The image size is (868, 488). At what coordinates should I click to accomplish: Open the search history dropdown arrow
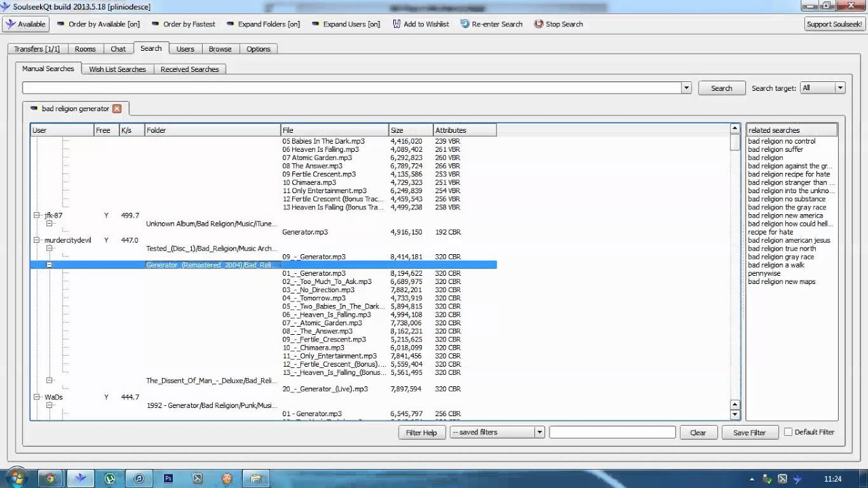pos(686,87)
